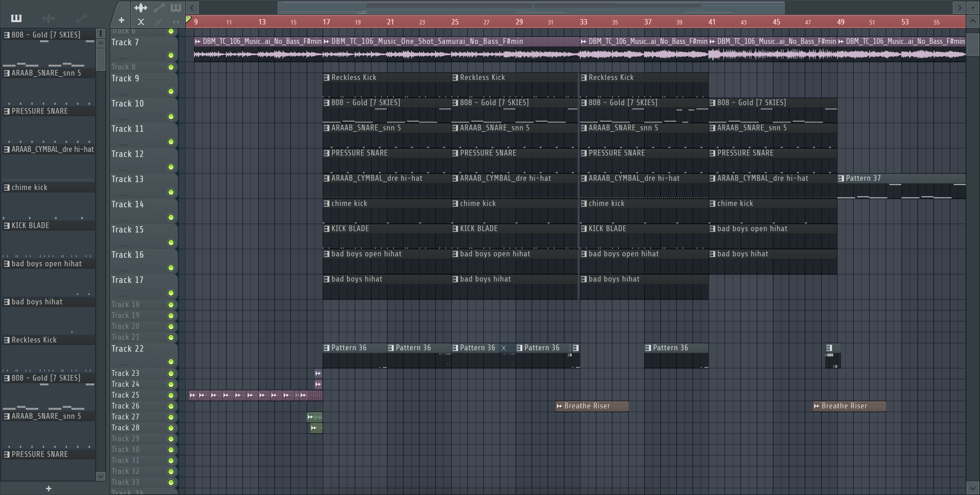Toggle mute for Track 13
Image resolution: width=980 pixels, height=495 pixels.
pos(171,192)
